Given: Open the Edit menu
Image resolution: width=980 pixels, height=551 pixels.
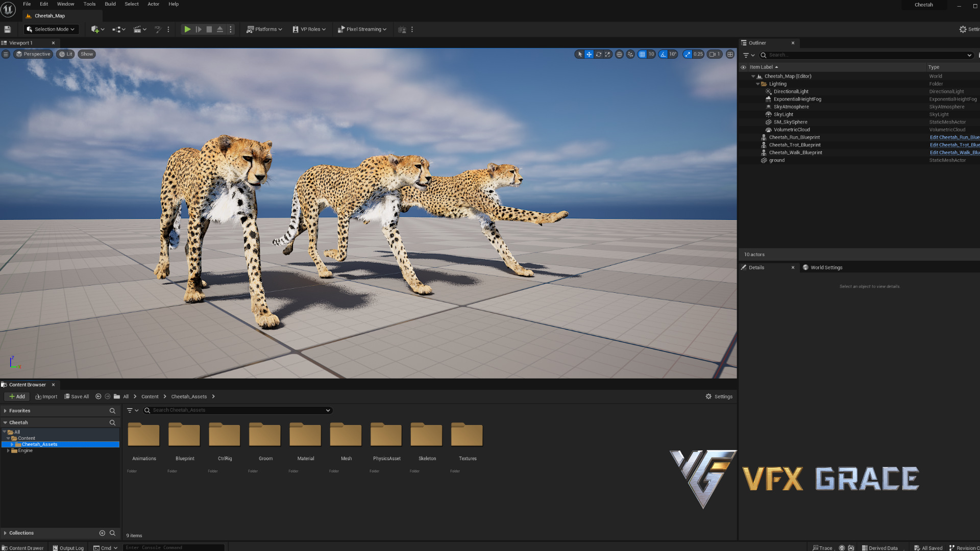Looking at the screenshot, I should (x=44, y=4).
